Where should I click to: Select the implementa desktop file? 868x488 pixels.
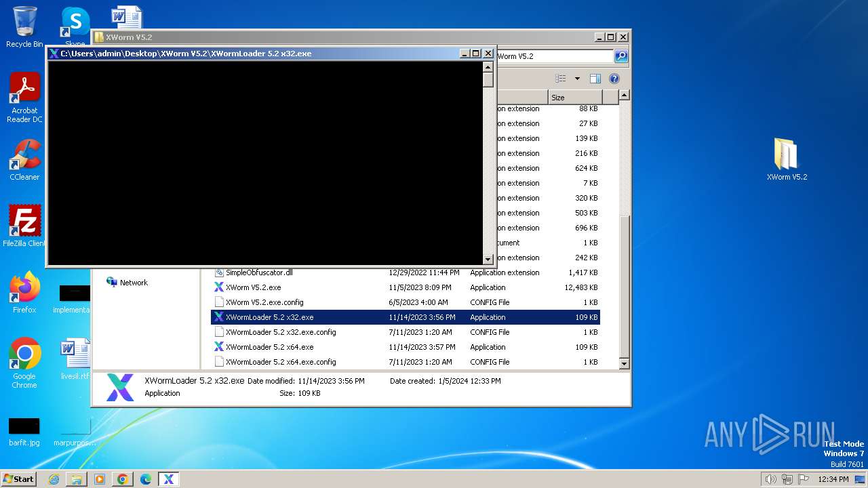pyautogui.click(x=75, y=298)
